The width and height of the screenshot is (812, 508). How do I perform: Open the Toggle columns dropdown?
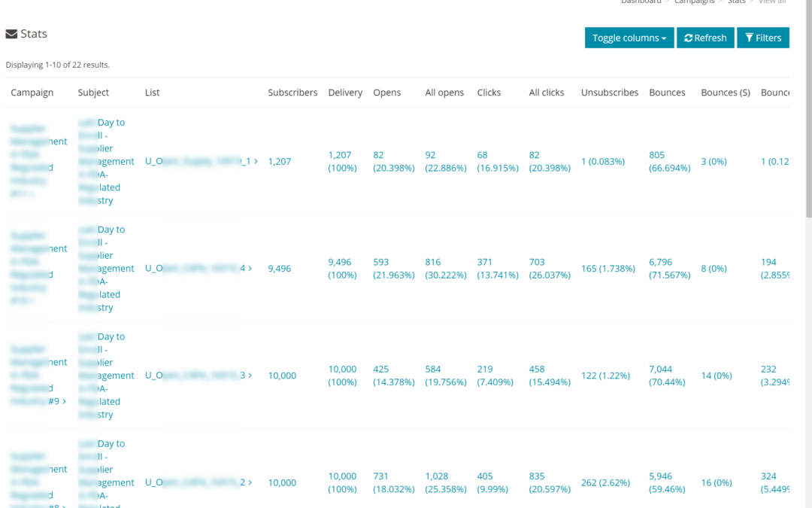coord(629,38)
